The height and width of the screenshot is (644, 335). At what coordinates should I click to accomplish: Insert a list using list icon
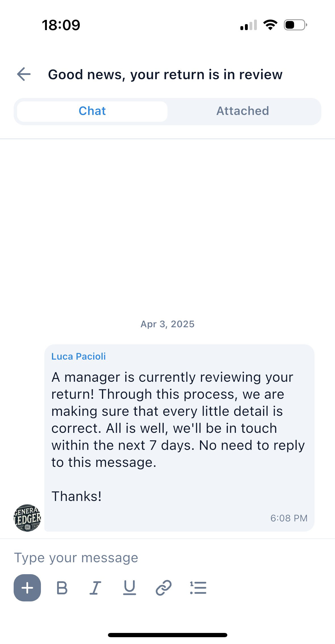pos(198,588)
